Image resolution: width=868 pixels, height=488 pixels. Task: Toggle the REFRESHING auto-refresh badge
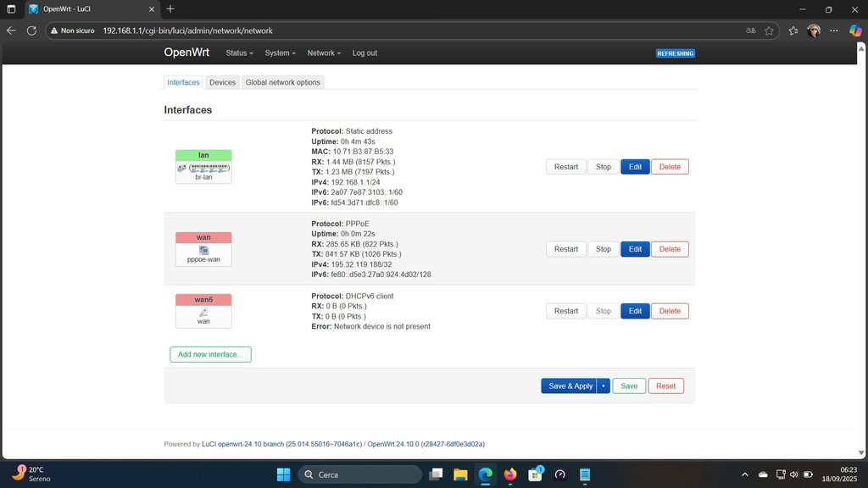coord(676,53)
